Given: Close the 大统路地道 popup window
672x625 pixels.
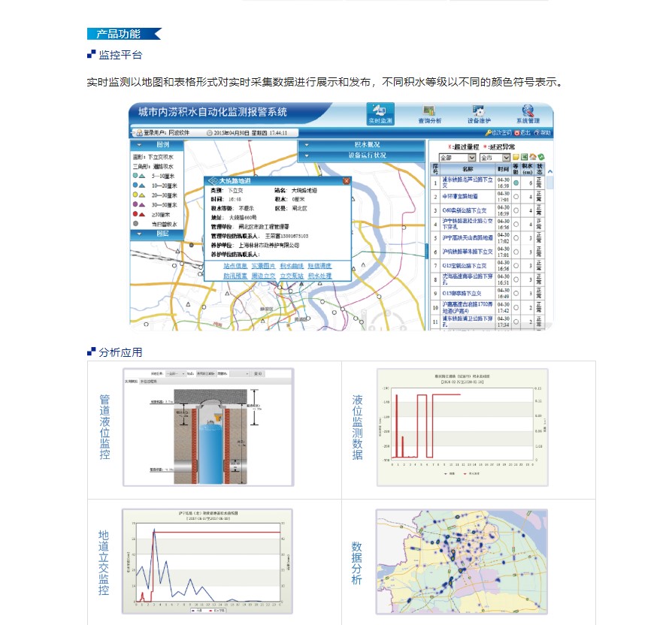Looking at the screenshot, I should pyautogui.click(x=347, y=181).
